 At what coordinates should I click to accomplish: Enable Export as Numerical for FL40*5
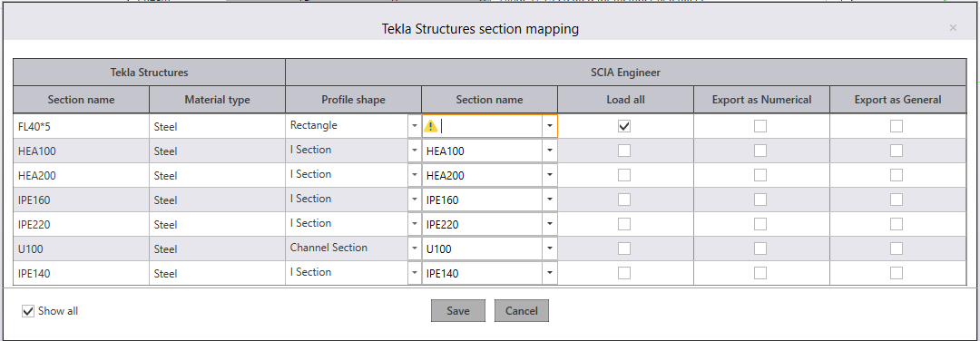(x=760, y=126)
